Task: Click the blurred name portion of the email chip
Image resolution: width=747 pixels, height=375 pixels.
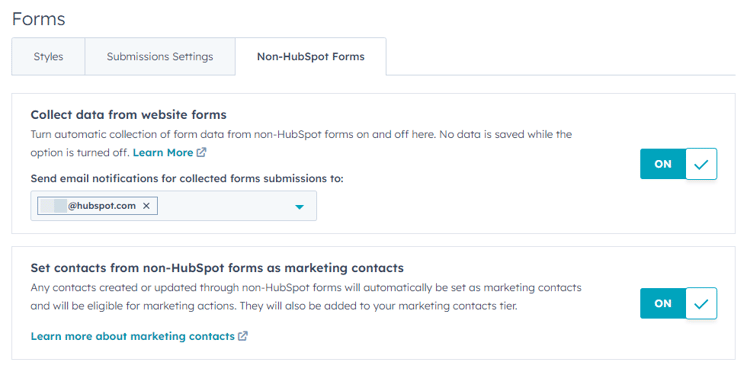Action: [x=53, y=206]
